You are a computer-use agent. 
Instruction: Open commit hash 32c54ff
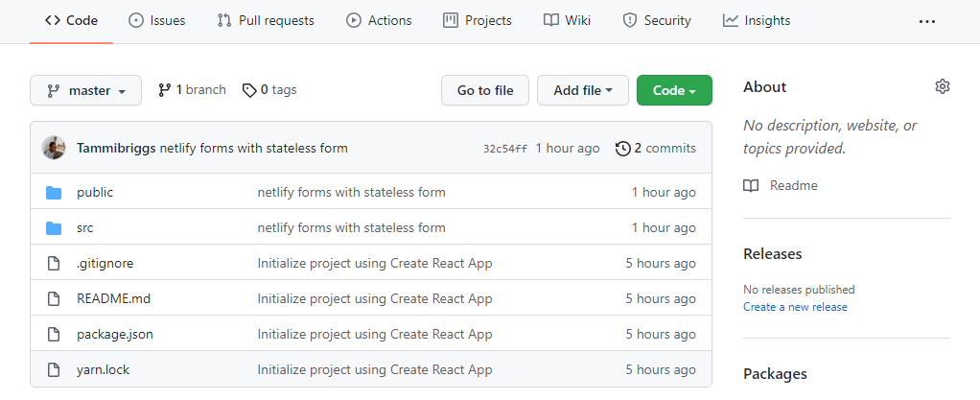pyautogui.click(x=505, y=149)
